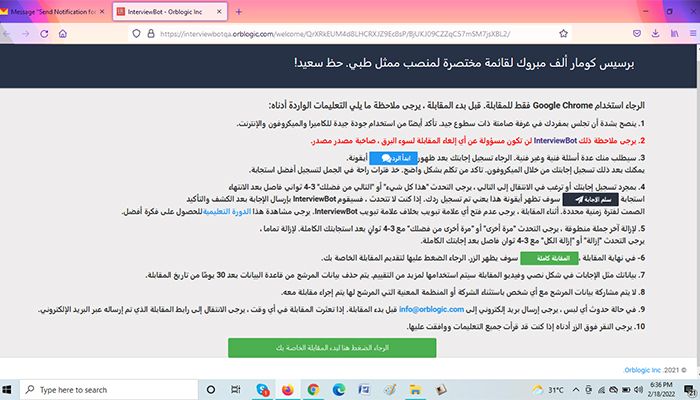Close the InterviewBot tab

(x=219, y=12)
